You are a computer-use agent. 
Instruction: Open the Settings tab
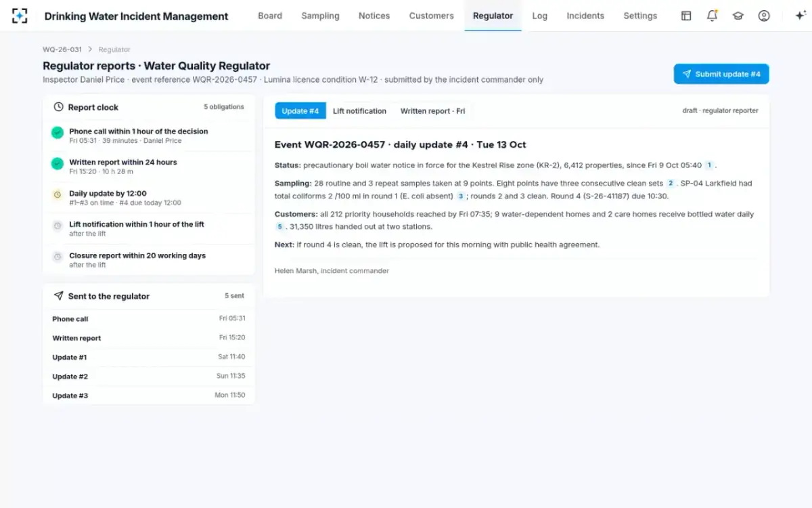pyautogui.click(x=640, y=16)
